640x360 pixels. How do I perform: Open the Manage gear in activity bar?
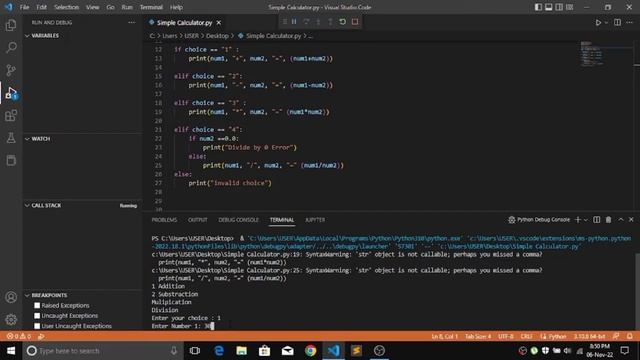click(11, 320)
